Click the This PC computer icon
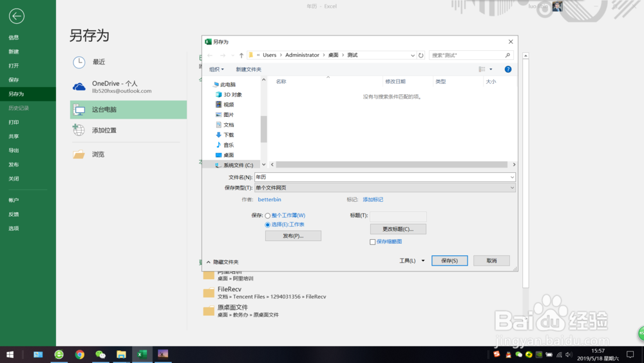 pos(79,110)
